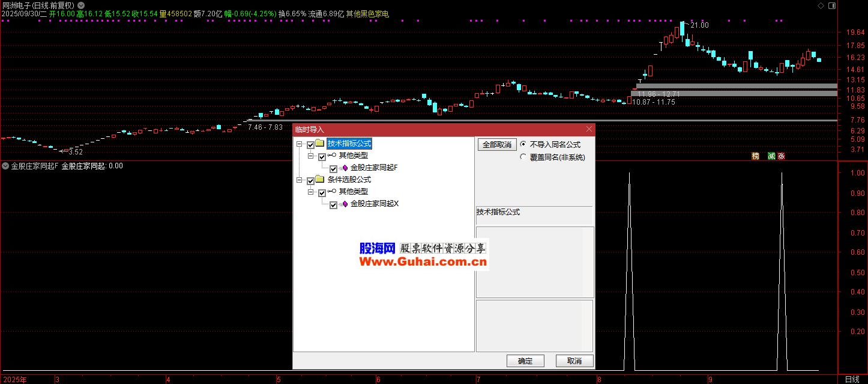This screenshot has width=868, height=384.
Task: Uncheck the 技术指标公式 checkbox
Action: click(310, 145)
